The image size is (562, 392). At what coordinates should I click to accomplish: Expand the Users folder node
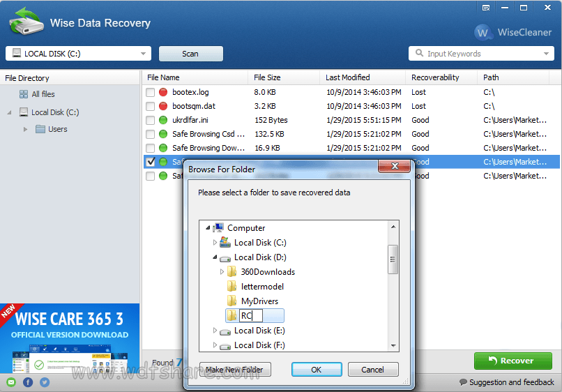[x=25, y=129]
